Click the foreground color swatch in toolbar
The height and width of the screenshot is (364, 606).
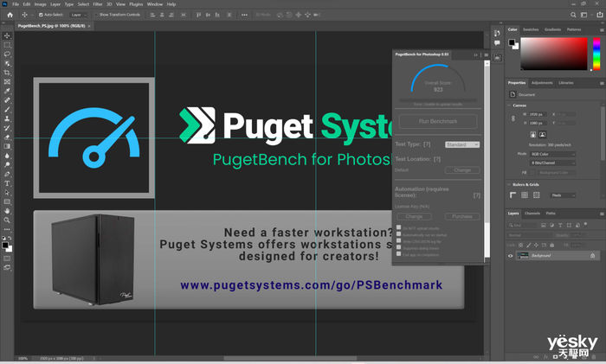click(x=5, y=243)
